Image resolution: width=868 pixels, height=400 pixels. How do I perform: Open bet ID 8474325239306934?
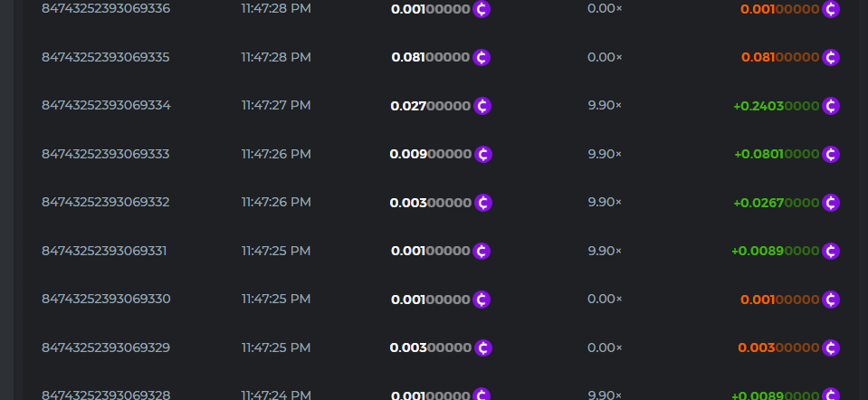[106, 105]
